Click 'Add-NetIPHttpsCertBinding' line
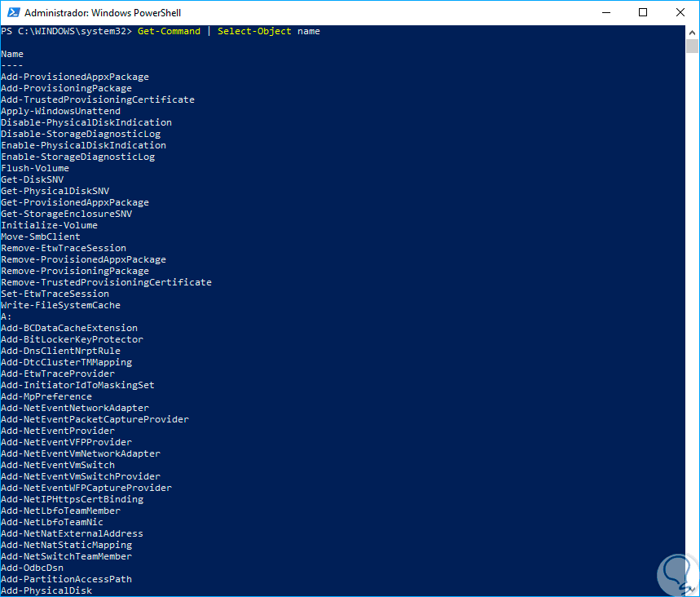This screenshot has width=700, height=597. point(72,500)
